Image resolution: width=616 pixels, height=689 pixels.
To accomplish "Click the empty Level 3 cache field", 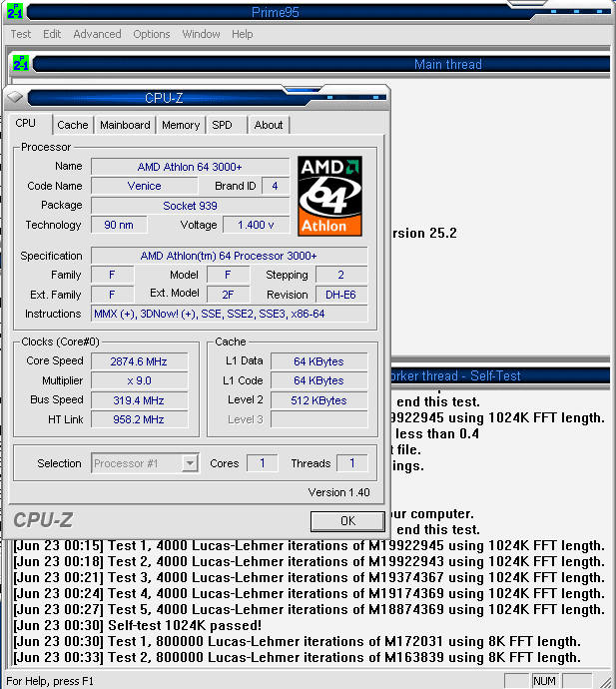I will (x=319, y=419).
